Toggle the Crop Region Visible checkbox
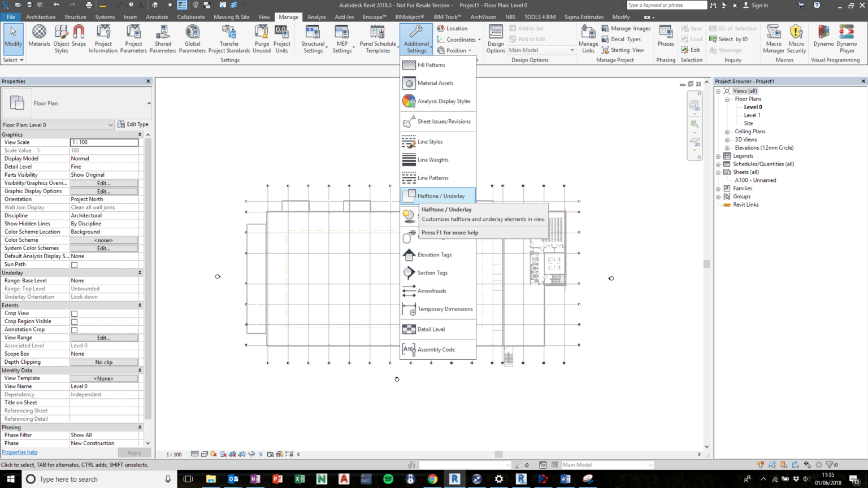868x488 pixels. 74,321
